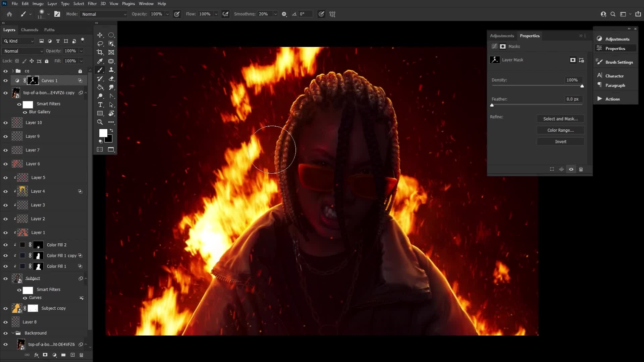Switch to the Channels tab
The height and width of the screenshot is (362, 644).
click(30, 30)
